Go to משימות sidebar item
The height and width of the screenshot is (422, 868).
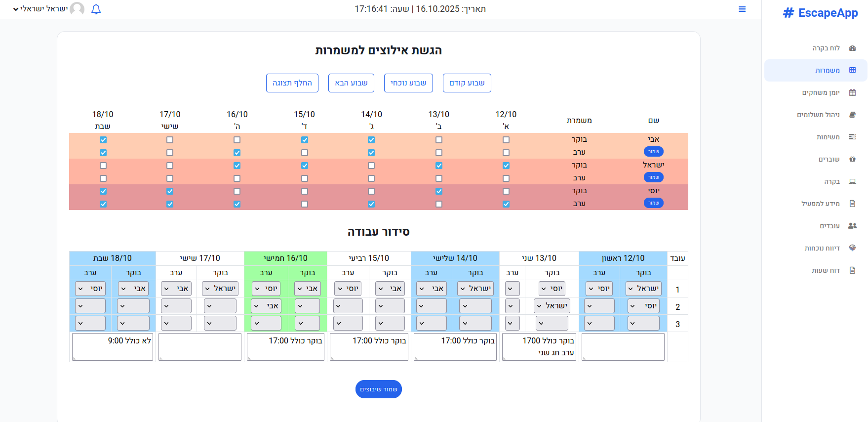click(x=828, y=137)
